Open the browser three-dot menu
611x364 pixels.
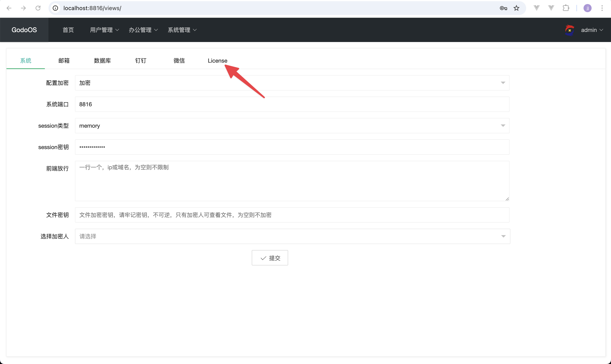click(x=602, y=8)
